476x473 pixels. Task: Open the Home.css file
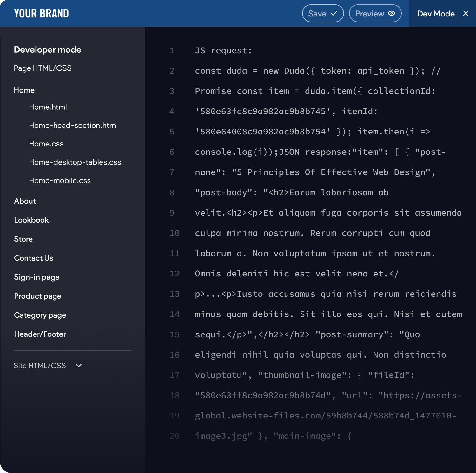tap(46, 144)
